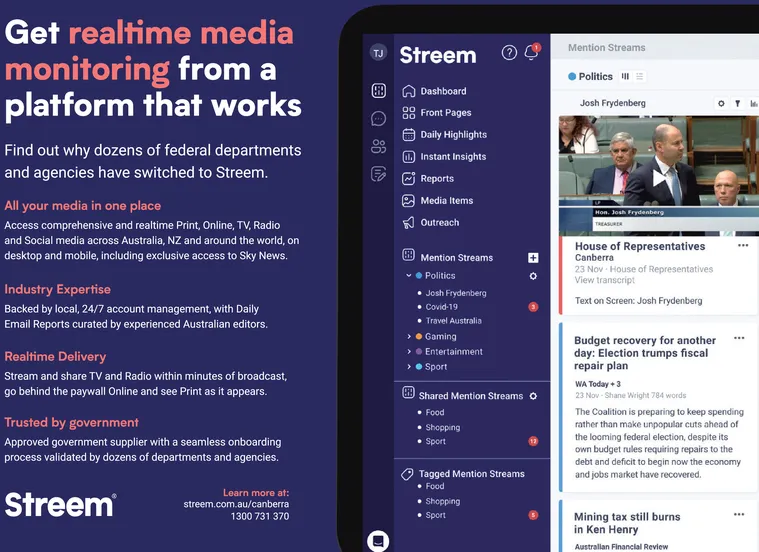Open Shopping under Tagged Mention Streams
This screenshot has width=759, height=552.
(442, 502)
